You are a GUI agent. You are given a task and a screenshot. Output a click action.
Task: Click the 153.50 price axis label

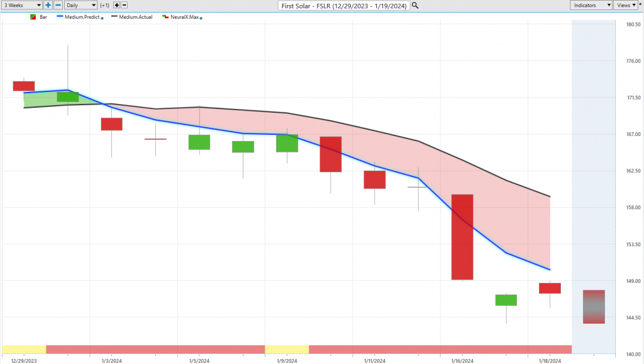pos(633,244)
